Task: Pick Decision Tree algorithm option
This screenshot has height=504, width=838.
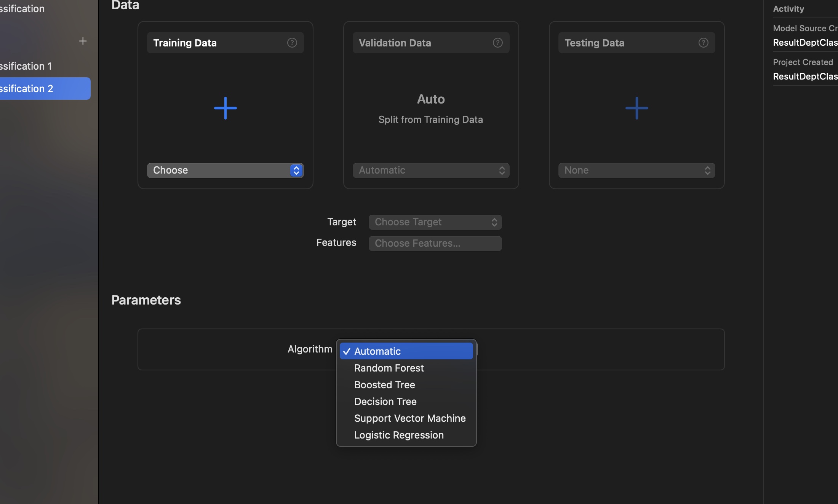Action: click(x=385, y=402)
